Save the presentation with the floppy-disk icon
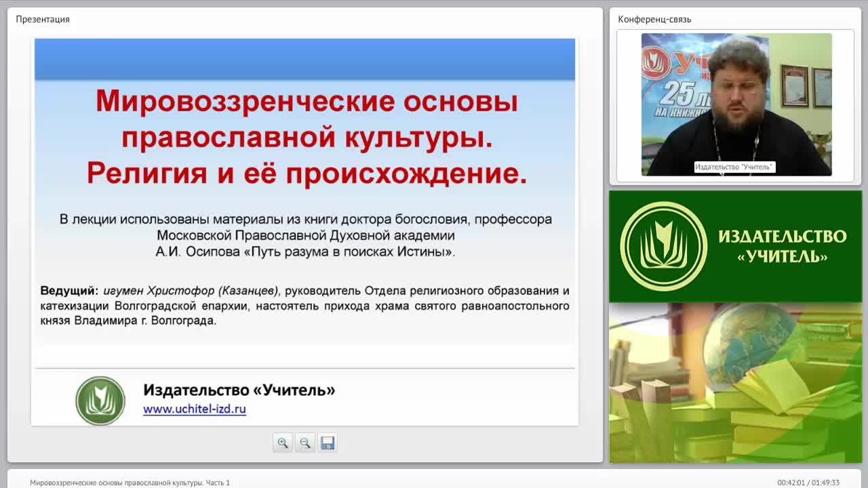Viewport: 868px width, 488px height. coord(328,443)
